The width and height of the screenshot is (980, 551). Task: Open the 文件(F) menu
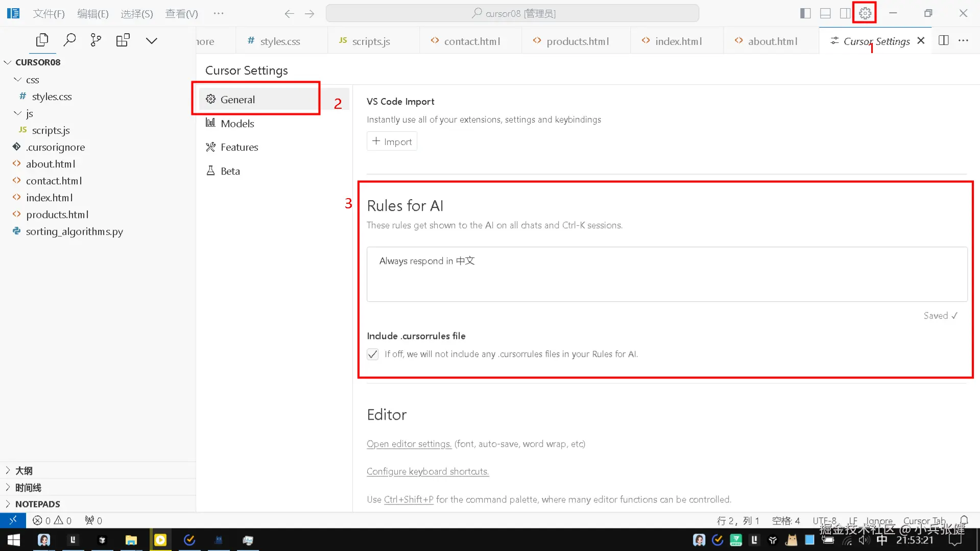click(x=49, y=14)
